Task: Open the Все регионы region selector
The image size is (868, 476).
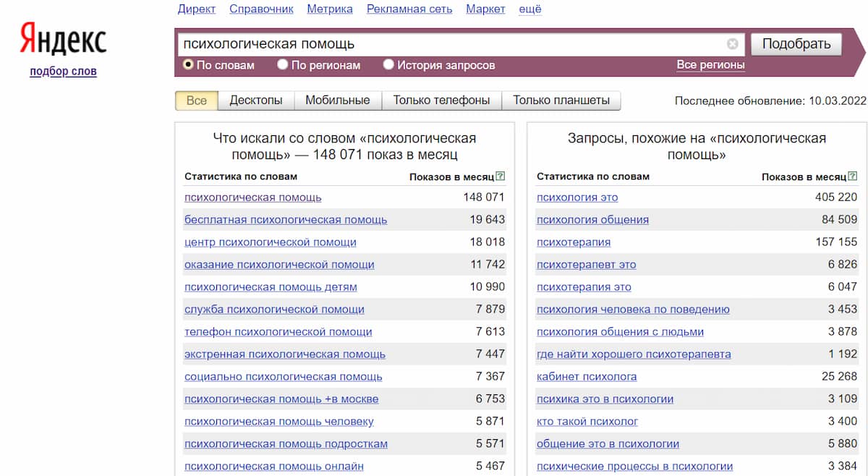Action: coord(710,65)
